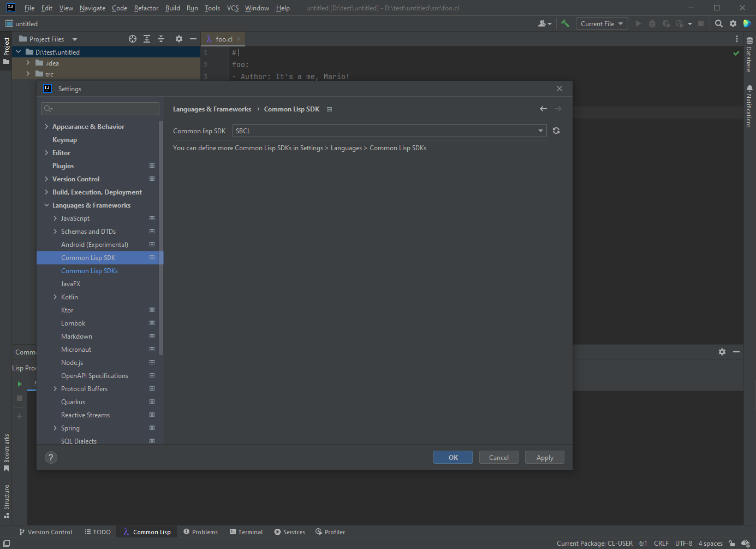The width and height of the screenshot is (756, 549).
Task: Expand the Spring settings node
Action: pos(55,428)
